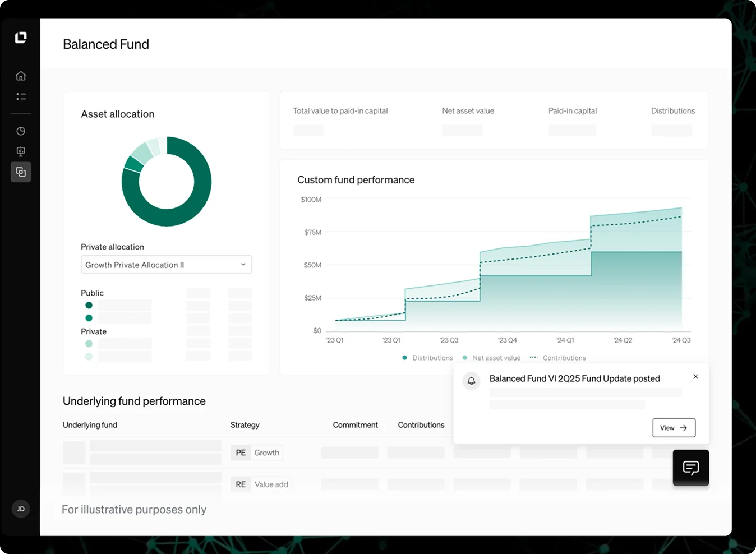This screenshot has height=554, width=756.
Task: Open the Growth Private Allocation II dropdown
Action: tap(167, 265)
